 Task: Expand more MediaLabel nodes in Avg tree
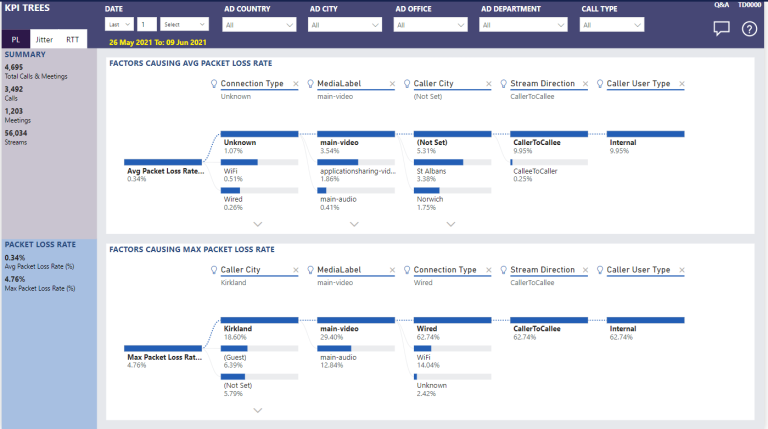(354, 224)
